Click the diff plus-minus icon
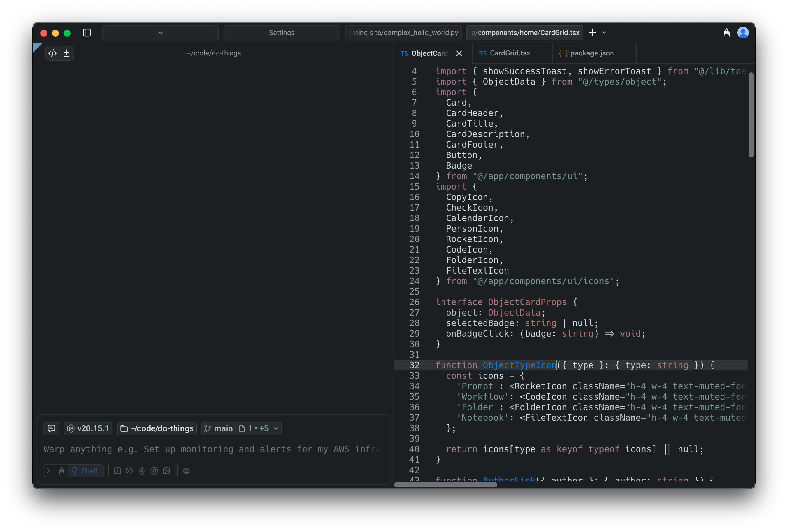 coord(67,53)
